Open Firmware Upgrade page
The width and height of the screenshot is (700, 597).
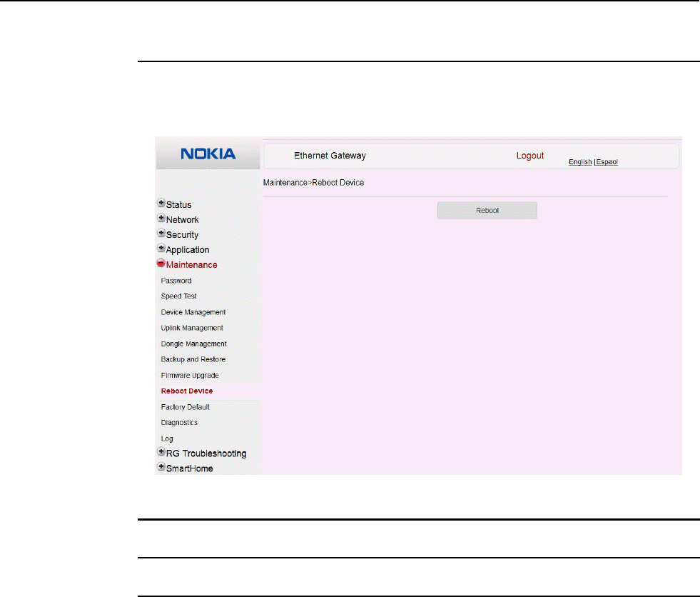point(190,376)
